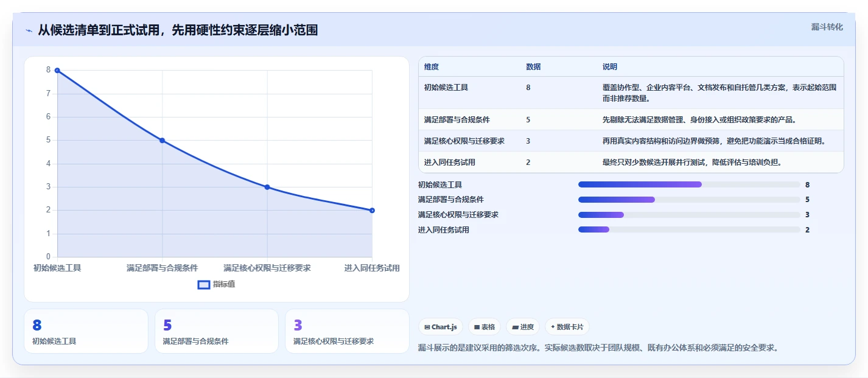
Task: Click table cell 满足部署与合规条件 in 维度 column
Action: coord(457,120)
